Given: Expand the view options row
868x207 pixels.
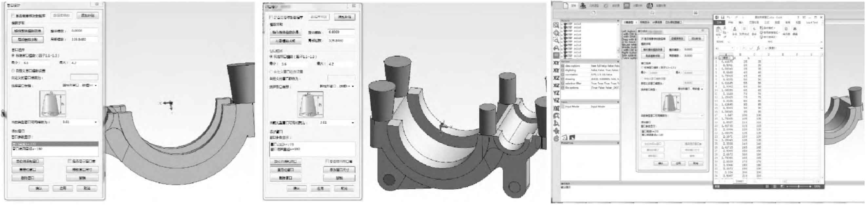Looking at the screenshot, I should [x=562, y=66].
